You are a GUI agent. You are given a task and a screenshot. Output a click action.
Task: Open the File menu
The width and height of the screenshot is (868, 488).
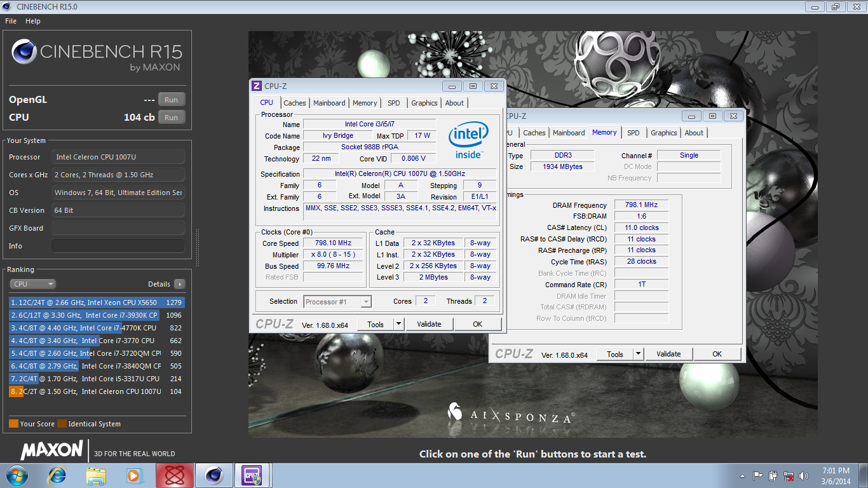coord(11,21)
